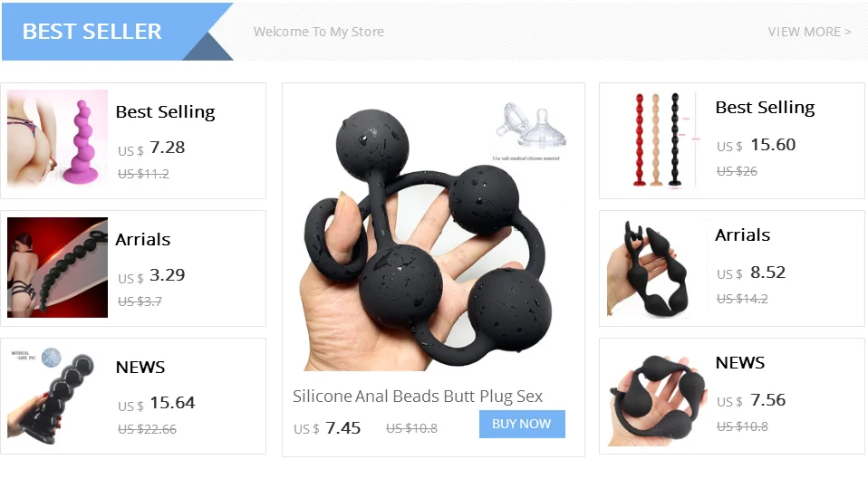Open the featured product title link

coord(418,397)
